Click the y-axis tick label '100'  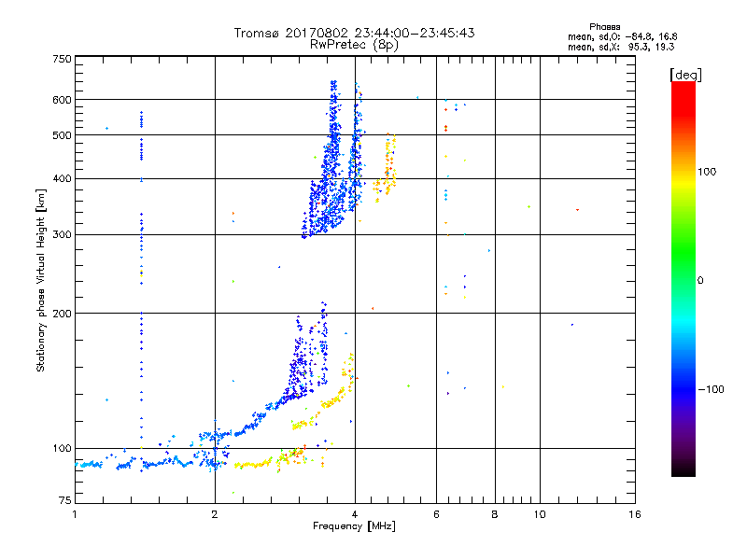62,449
